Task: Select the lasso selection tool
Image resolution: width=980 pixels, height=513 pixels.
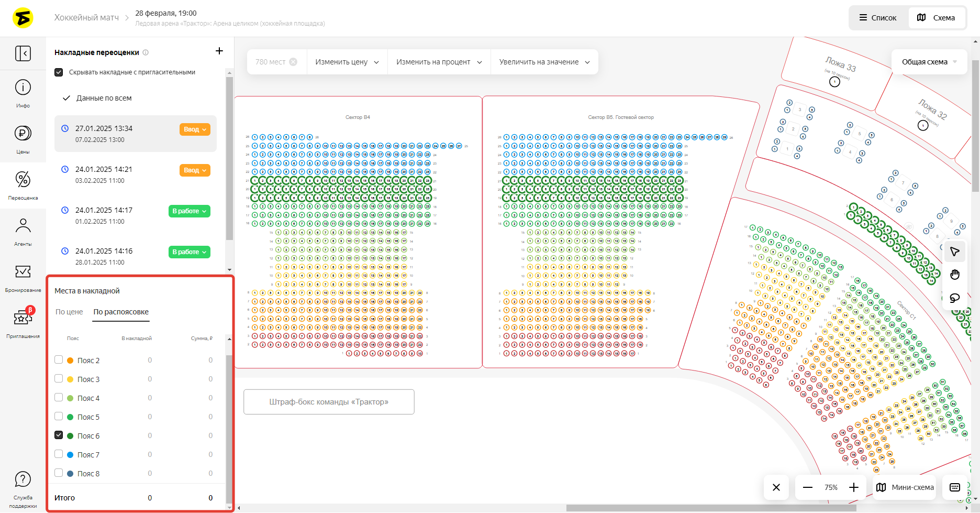Action: 955,298
